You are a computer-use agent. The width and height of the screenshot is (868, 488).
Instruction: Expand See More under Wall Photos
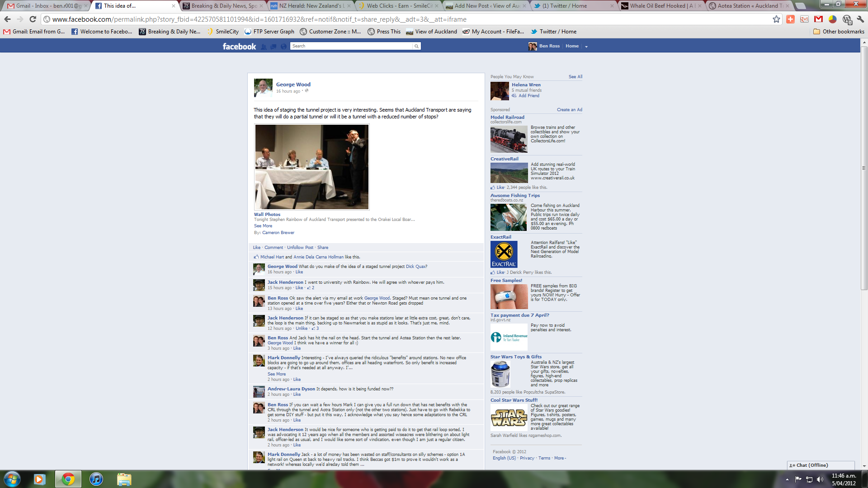(x=263, y=226)
